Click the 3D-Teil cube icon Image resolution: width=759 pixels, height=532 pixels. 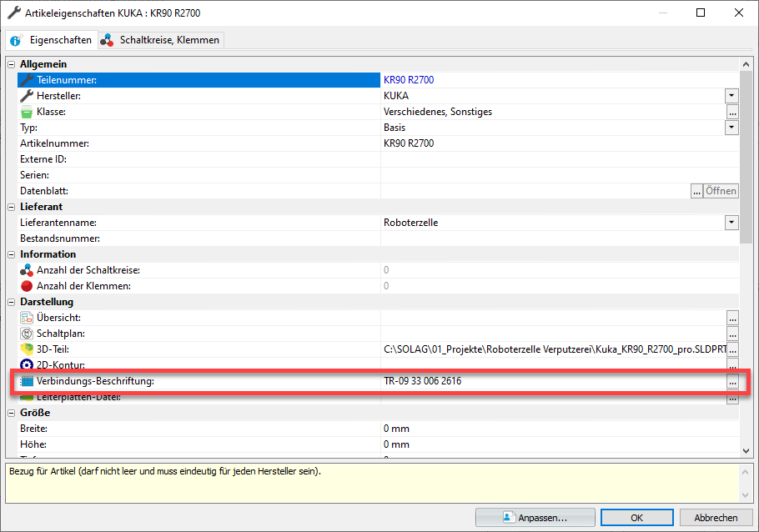point(27,349)
